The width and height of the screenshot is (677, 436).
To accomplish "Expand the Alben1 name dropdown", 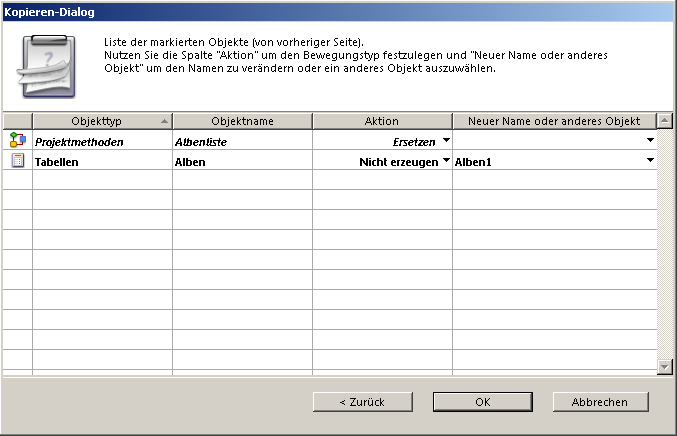I will pos(650,160).
